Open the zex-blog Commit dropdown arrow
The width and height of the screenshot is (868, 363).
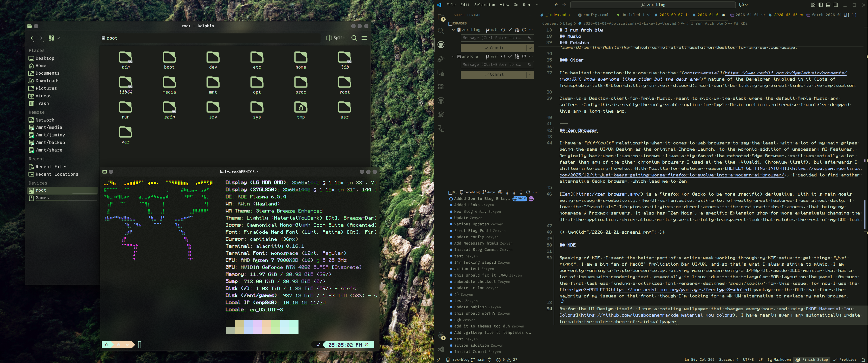click(530, 48)
